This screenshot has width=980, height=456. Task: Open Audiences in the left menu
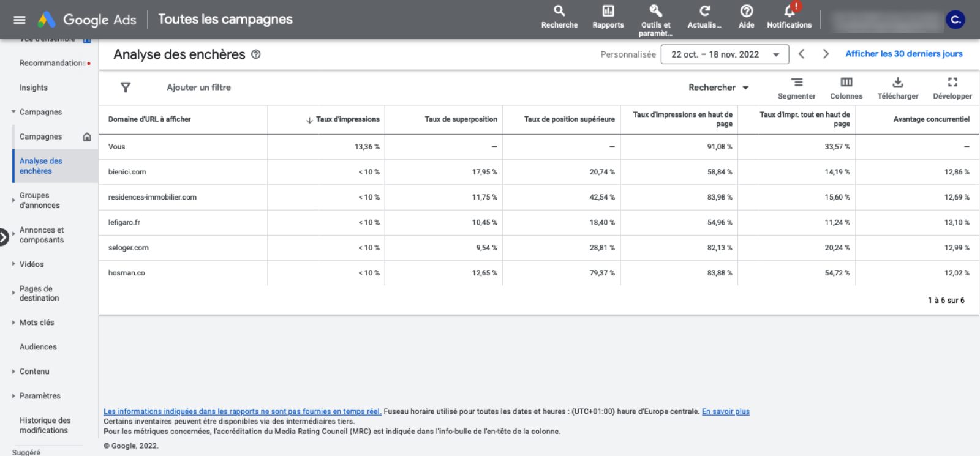[38, 347]
